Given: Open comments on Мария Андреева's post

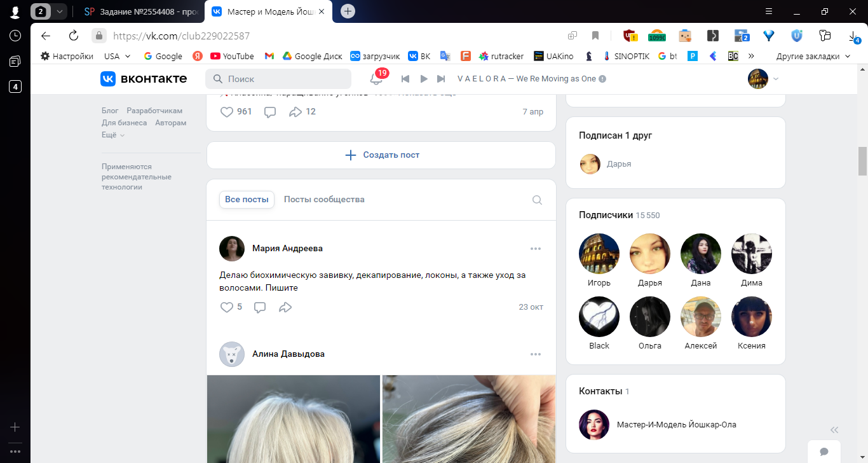Looking at the screenshot, I should point(260,307).
